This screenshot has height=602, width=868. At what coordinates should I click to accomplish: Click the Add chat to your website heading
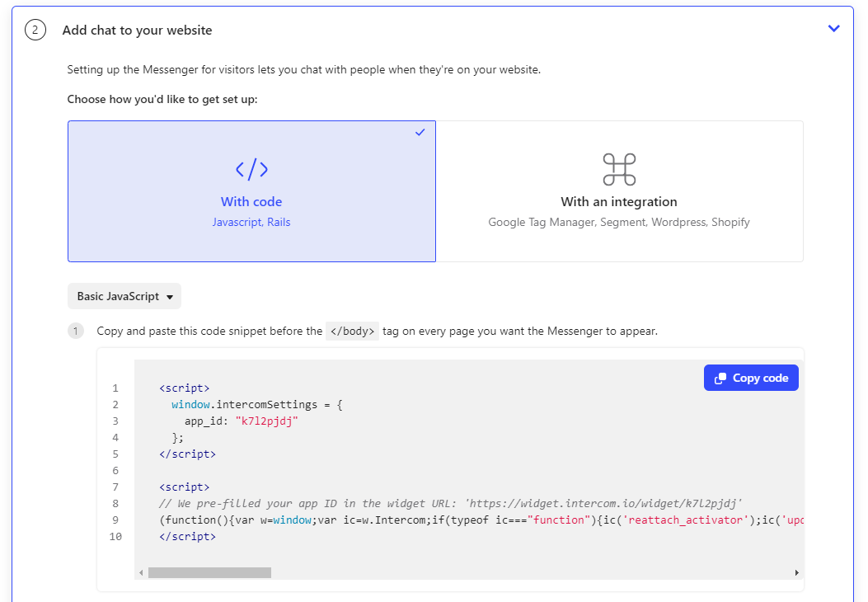[137, 31]
